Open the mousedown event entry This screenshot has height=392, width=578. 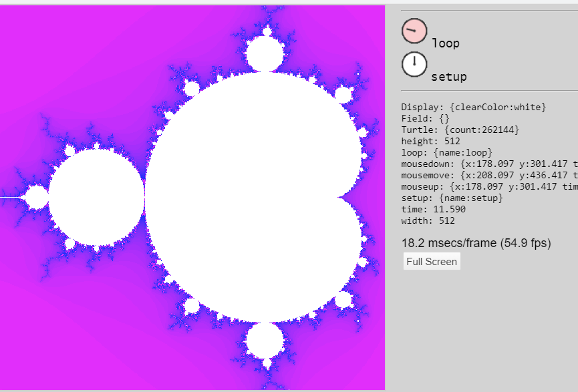click(489, 164)
